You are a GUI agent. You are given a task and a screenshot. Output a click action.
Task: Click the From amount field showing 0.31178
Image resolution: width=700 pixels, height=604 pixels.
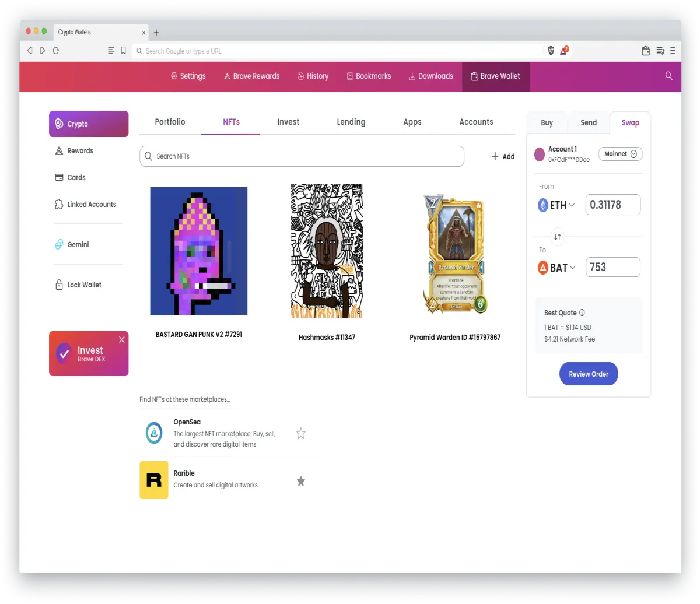613,205
